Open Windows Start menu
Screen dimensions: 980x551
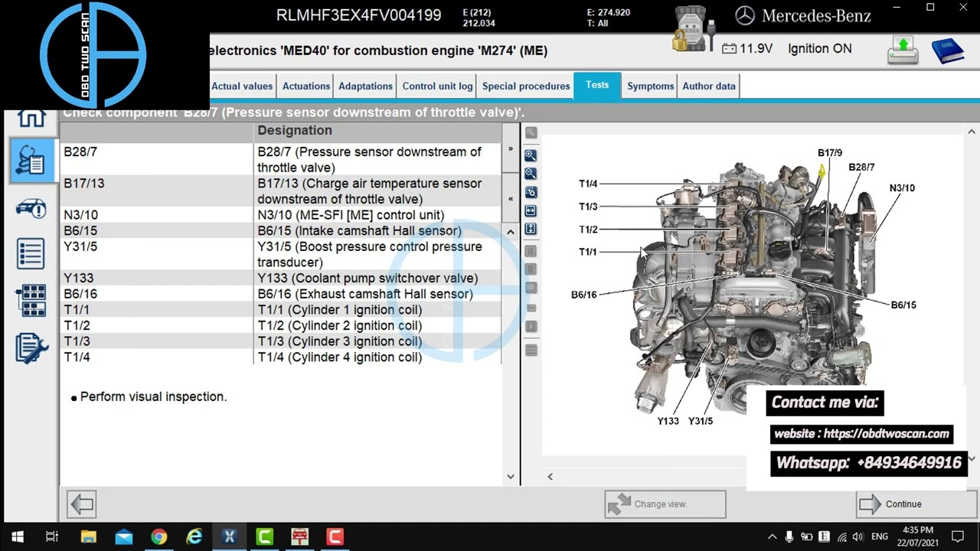click(x=17, y=537)
